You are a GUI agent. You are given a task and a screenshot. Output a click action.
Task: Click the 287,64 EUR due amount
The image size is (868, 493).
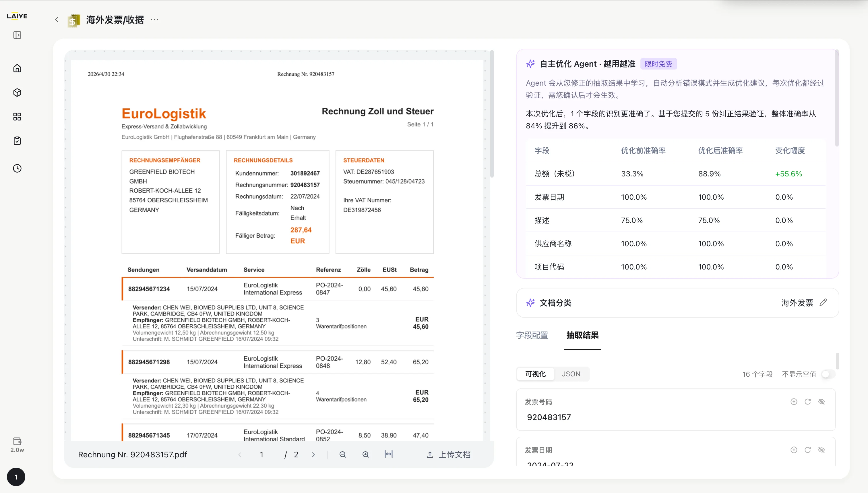pyautogui.click(x=301, y=235)
